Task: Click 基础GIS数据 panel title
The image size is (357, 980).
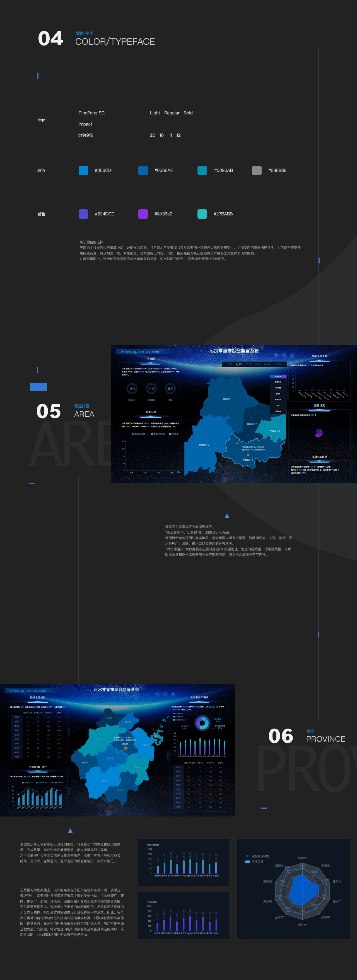Action: coord(319,457)
